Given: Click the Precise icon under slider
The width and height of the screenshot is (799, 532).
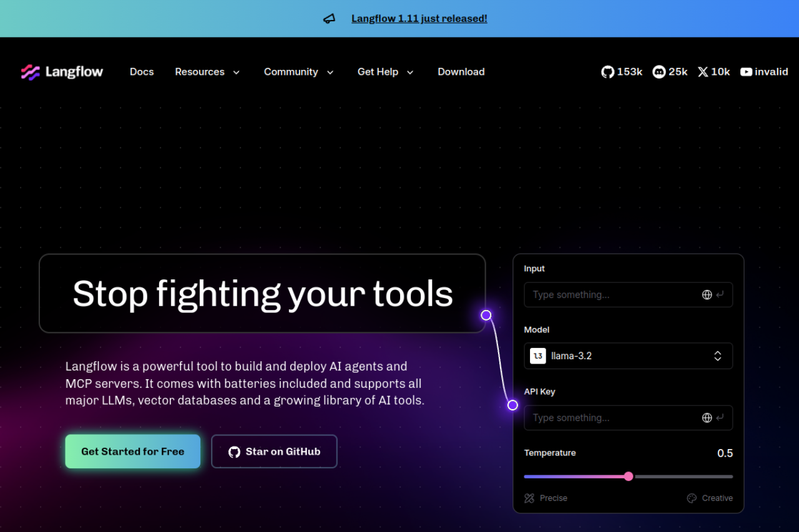Looking at the screenshot, I should [x=529, y=498].
